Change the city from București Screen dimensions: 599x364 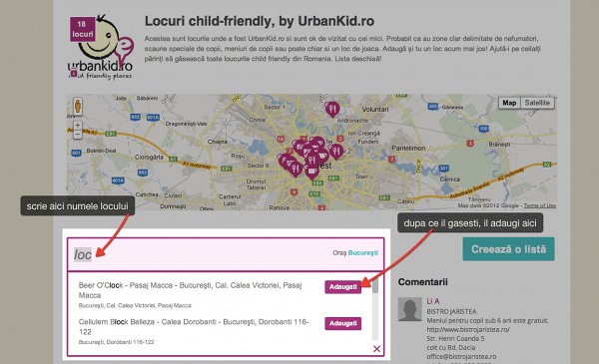(x=363, y=253)
